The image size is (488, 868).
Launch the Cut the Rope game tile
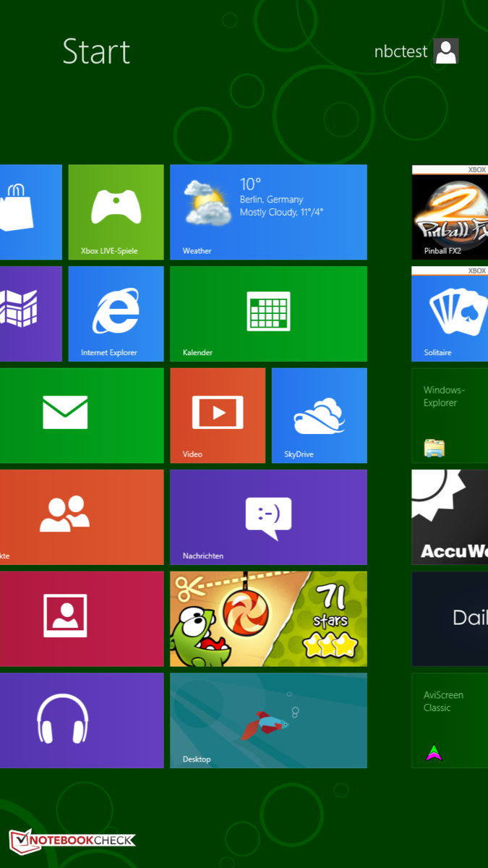pos(268,618)
